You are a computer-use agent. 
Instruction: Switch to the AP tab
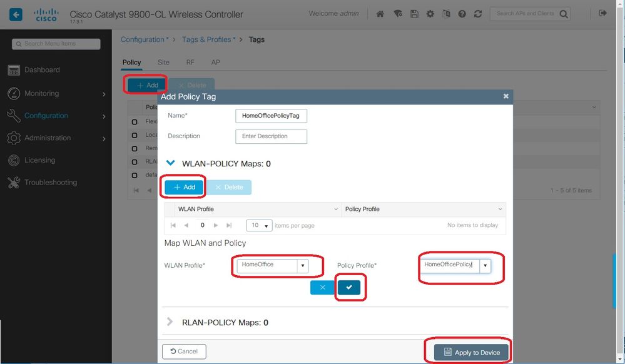tap(216, 62)
